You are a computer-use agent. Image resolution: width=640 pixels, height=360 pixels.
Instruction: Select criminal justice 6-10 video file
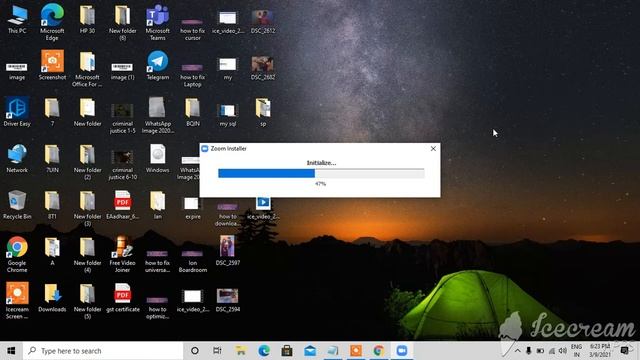tap(122, 165)
